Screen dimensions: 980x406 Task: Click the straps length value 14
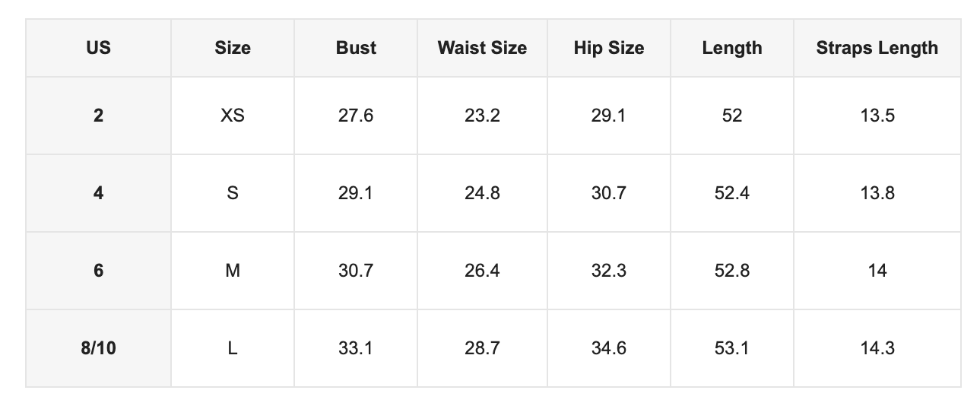tap(877, 271)
